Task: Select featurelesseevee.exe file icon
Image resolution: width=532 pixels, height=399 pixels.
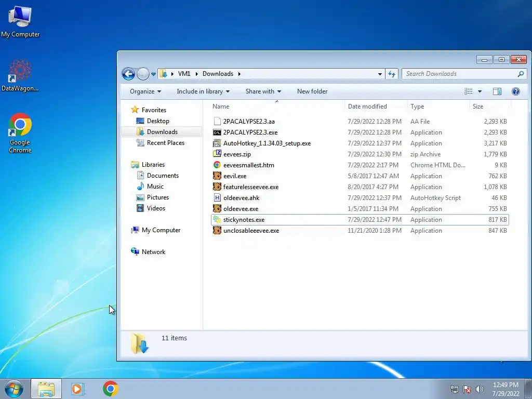Action: (x=217, y=187)
